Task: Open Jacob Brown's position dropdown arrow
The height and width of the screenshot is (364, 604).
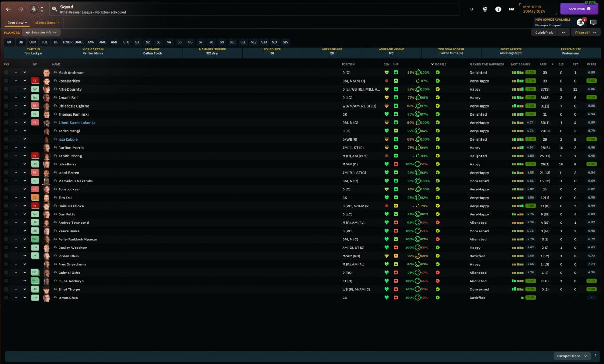Action: (x=25, y=173)
